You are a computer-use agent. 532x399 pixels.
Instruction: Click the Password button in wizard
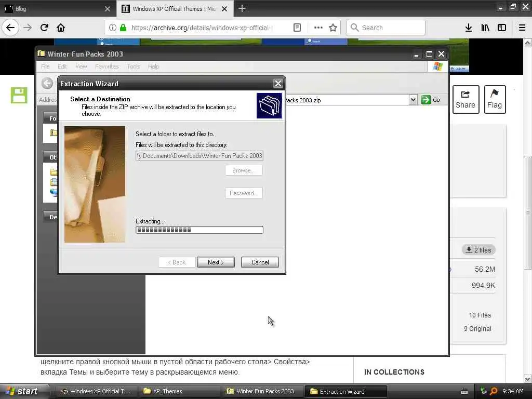(x=244, y=193)
